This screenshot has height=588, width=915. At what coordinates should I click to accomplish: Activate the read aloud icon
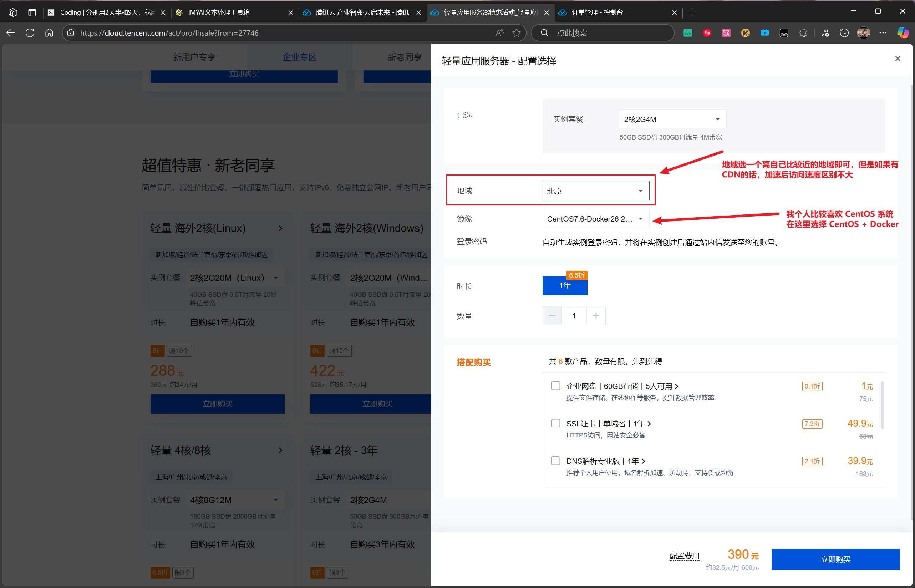coord(499,33)
